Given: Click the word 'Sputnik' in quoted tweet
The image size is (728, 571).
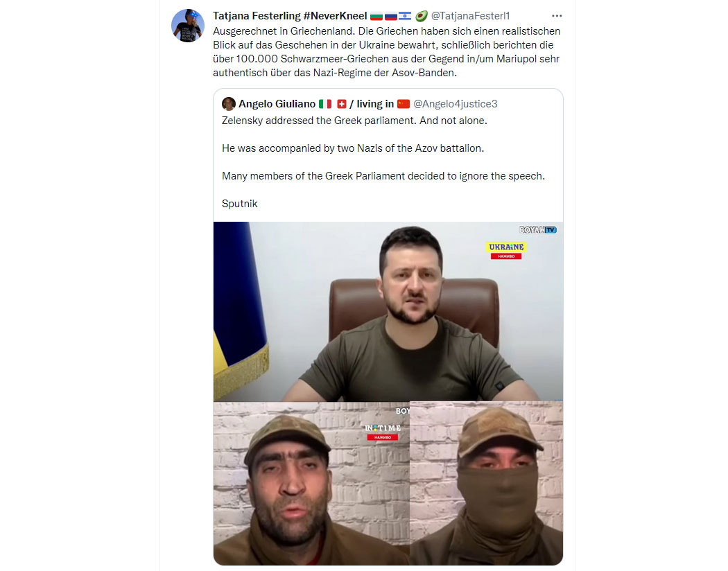Looking at the screenshot, I should tap(240, 204).
